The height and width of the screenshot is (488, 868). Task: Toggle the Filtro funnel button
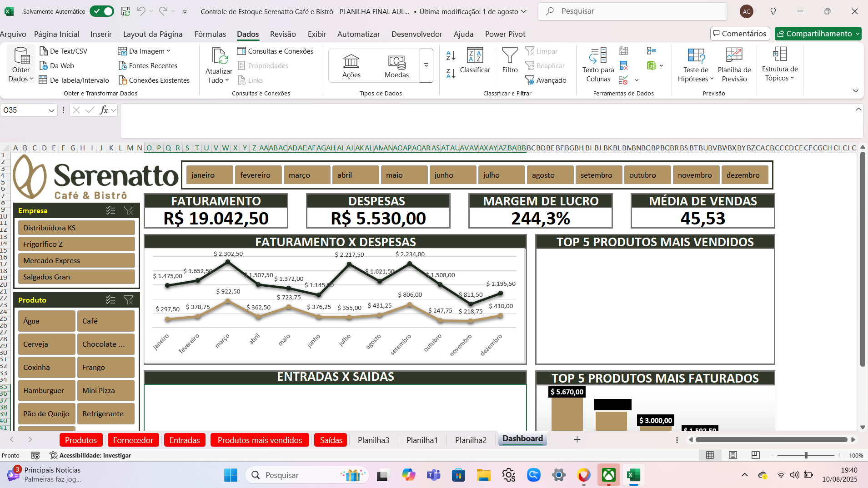click(510, 60)
